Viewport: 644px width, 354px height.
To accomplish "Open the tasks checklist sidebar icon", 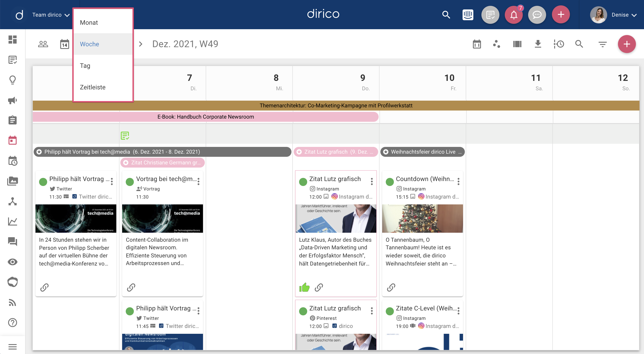I will tap(13, 60).
